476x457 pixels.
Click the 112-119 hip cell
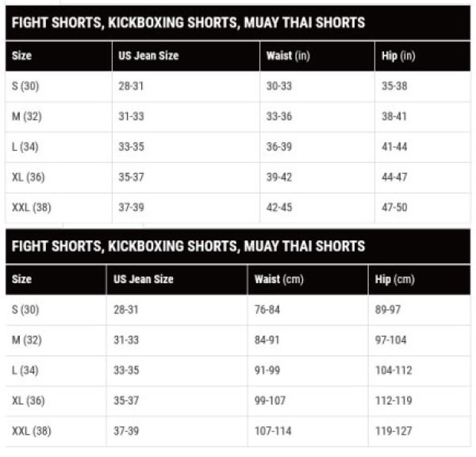[x=393, y=401]
